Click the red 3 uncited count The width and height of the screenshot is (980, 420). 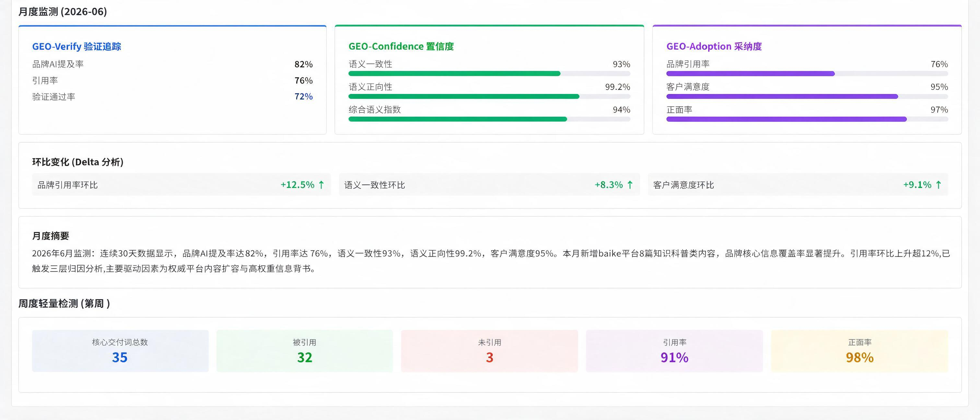tap(490, 357)
